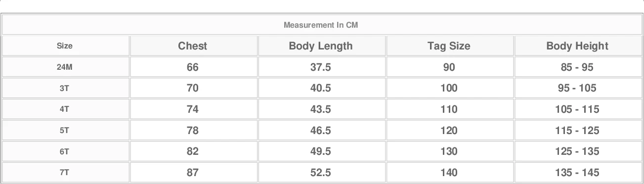
Task: Select the 7T size cell
Action: 65,173
